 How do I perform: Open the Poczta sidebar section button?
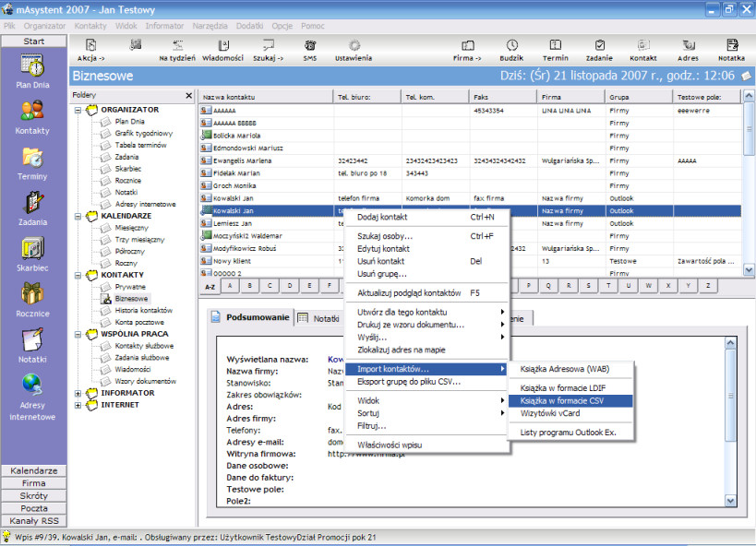pyautogui.click(x=34, y=508)
